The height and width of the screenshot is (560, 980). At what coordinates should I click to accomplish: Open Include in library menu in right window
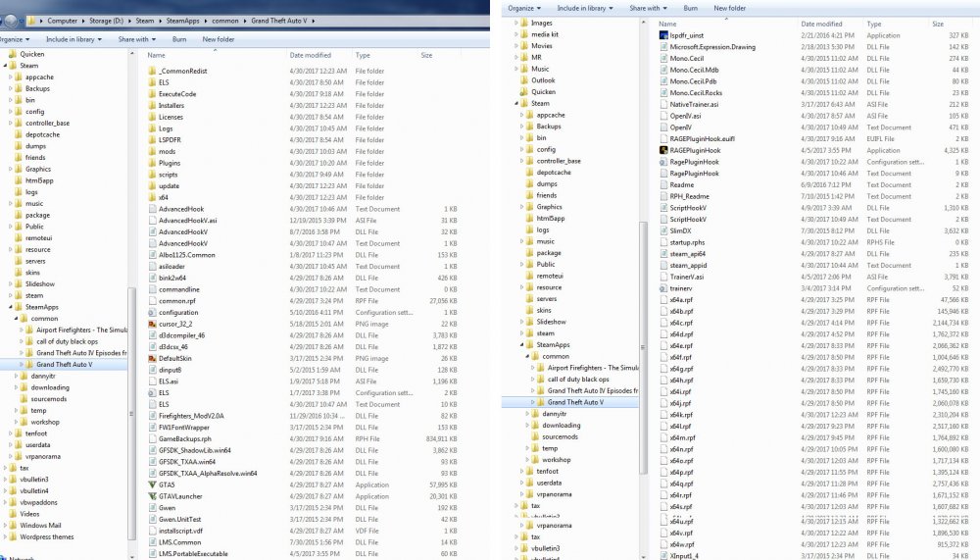[584, 8]
